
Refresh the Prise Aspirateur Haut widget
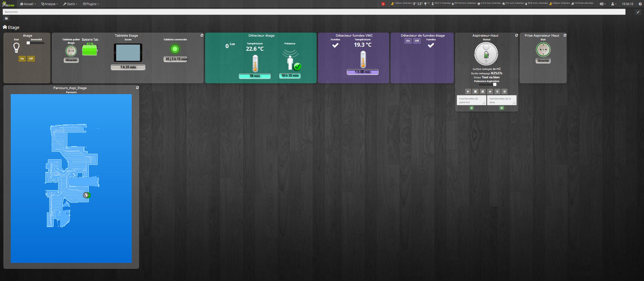pos(565,35)
